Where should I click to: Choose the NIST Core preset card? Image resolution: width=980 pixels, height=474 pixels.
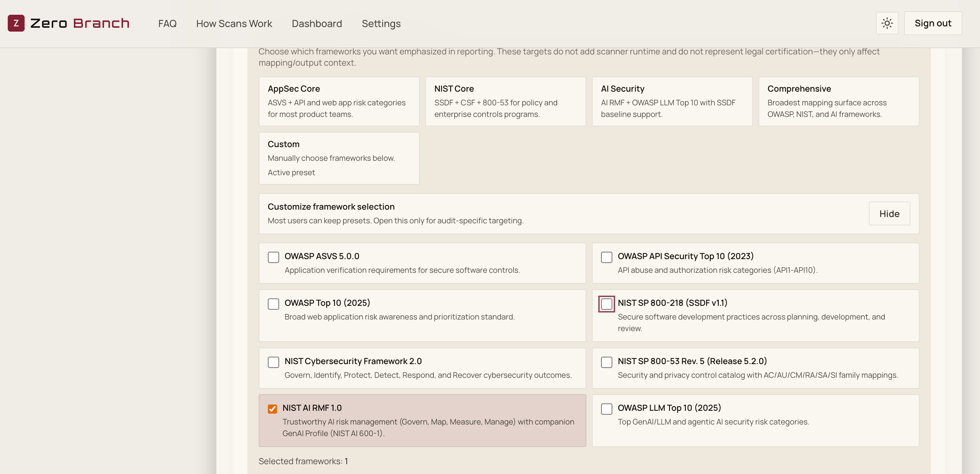point(505,101)
